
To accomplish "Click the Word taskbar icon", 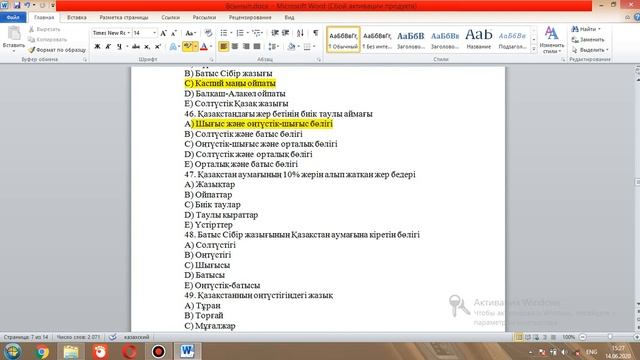I will (x=187, y=351).
